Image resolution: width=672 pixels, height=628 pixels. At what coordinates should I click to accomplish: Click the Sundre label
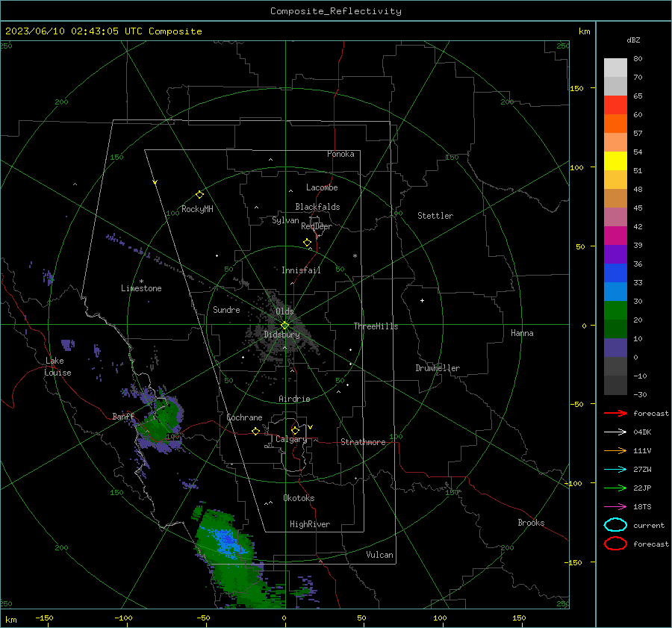(226, 309)
